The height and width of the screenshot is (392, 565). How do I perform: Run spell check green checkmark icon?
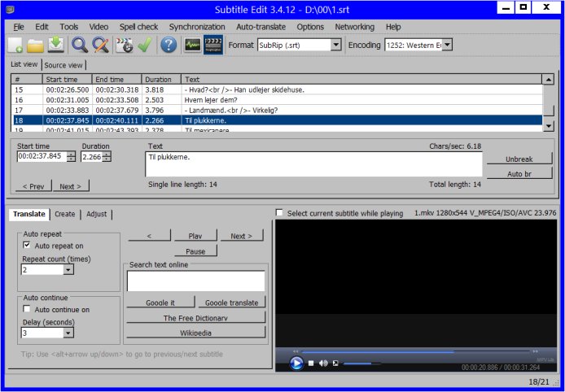[144, 46]
